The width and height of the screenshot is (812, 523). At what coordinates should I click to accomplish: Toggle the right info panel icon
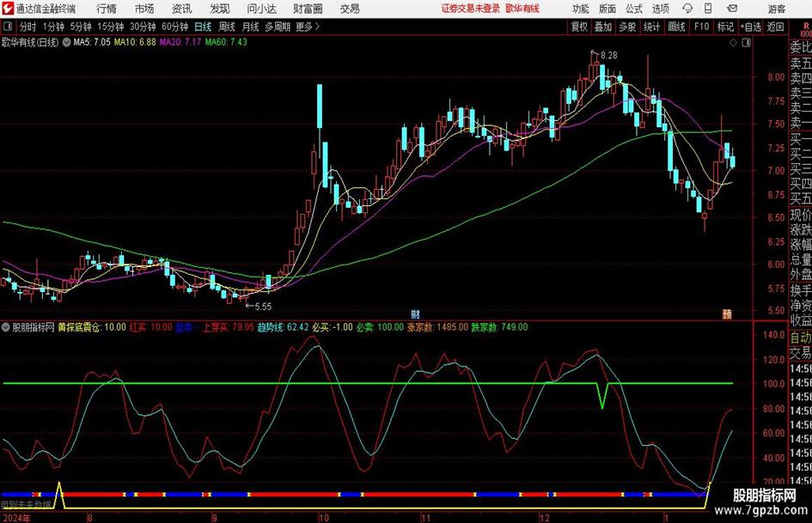tap(746, 42)
